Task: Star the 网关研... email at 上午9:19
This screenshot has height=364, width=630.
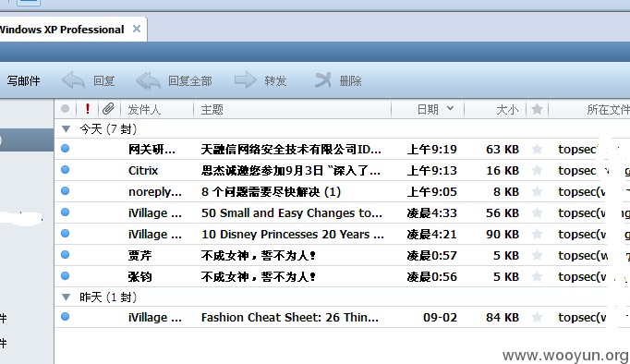Action: (x=537, y=149)
